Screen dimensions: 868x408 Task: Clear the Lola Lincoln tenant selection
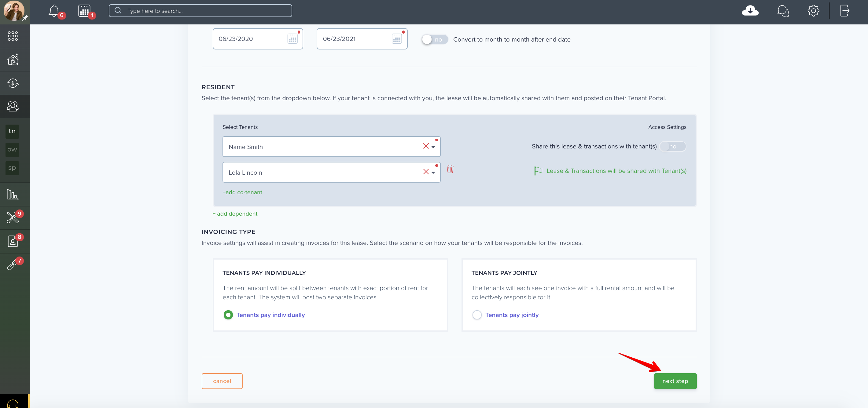pyautogui.click(x=426, y=172)
